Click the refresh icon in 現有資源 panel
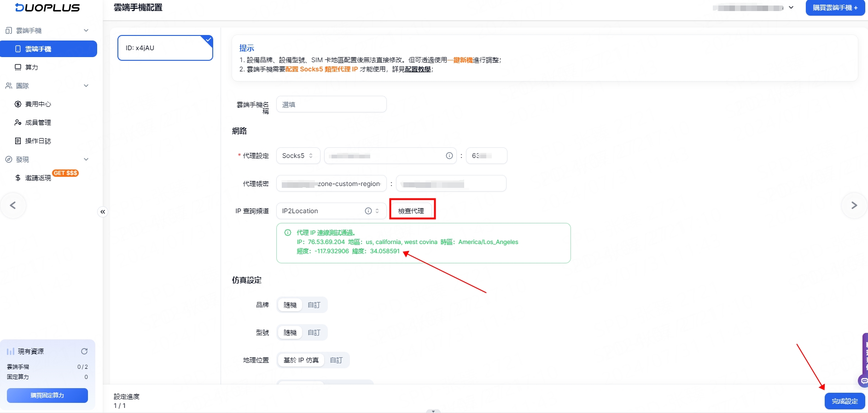This screenshot has width=868, height=413. coord(84,351)
